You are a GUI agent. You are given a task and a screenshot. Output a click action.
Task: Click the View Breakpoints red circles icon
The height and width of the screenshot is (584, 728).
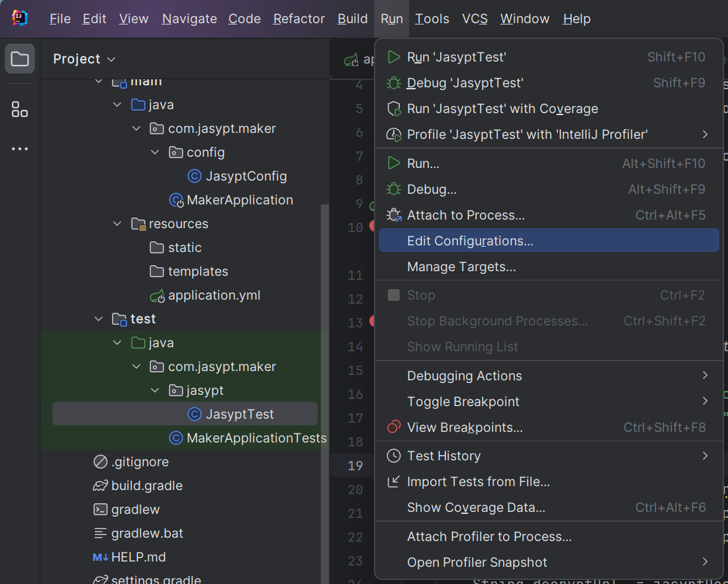[x=394, y=427]
